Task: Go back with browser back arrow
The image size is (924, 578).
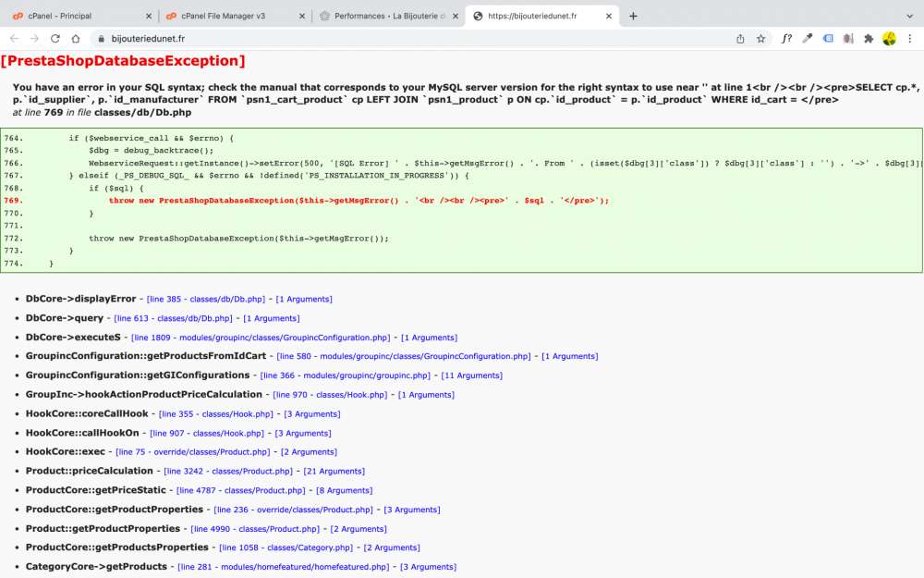Action: coord(14,38)
